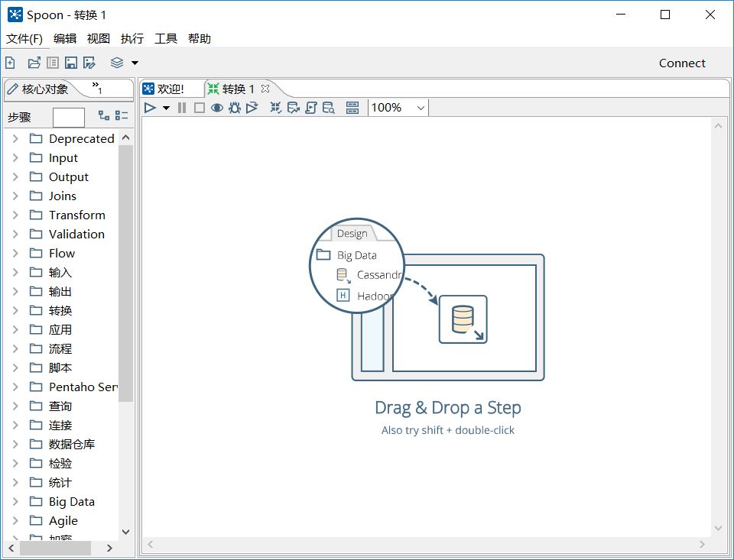The image size is (734, 560).
Task: Open the 工具 menu
Action: point(166,38)
